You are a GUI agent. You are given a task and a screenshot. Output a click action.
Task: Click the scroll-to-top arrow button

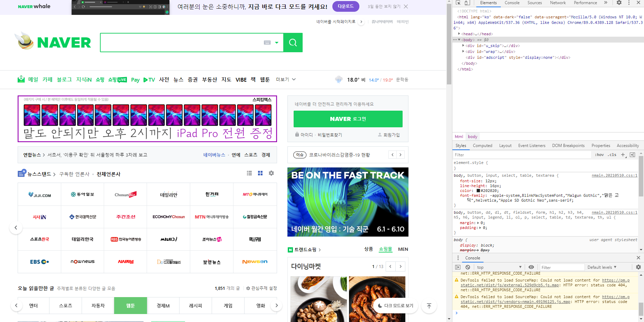(429, 306)
